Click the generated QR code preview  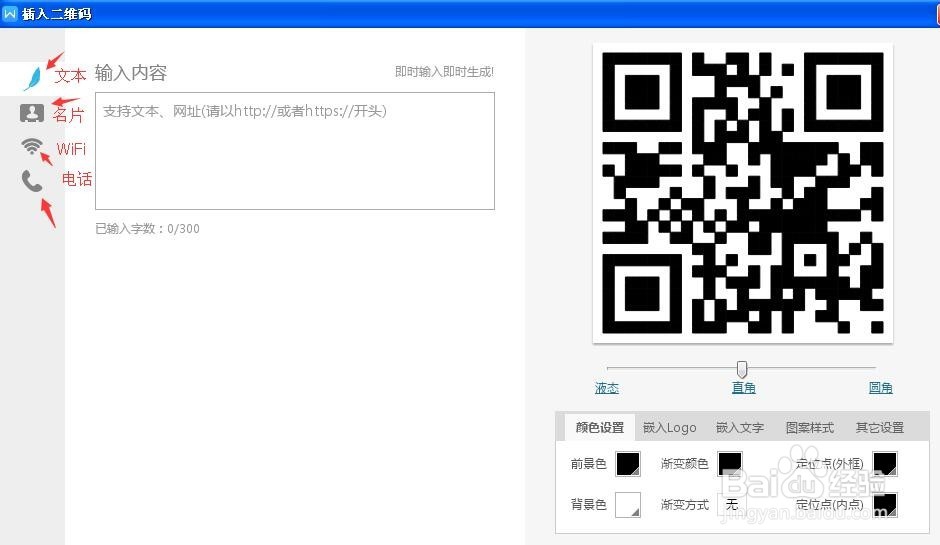743,193
